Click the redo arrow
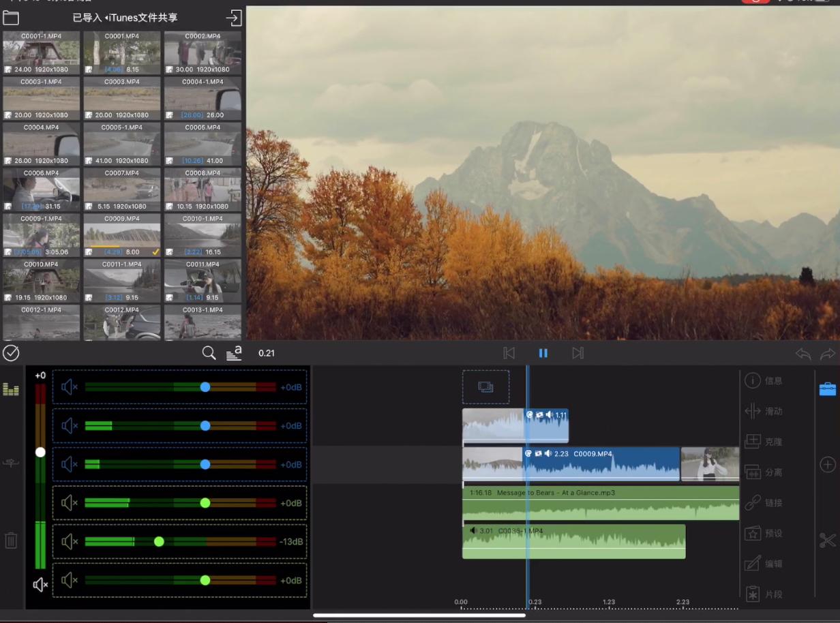The width and height of the screenshot is (840, 623). pos(827,354)
